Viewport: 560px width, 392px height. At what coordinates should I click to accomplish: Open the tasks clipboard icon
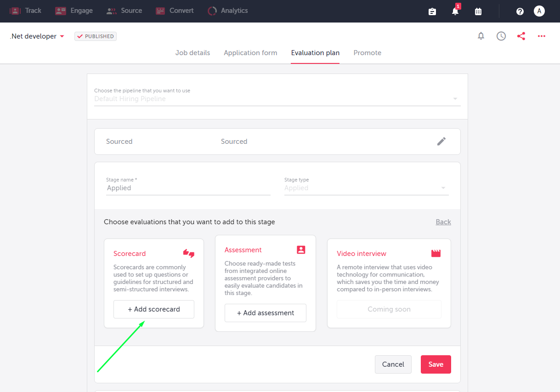pyautogui.click(x=432, y=11)
